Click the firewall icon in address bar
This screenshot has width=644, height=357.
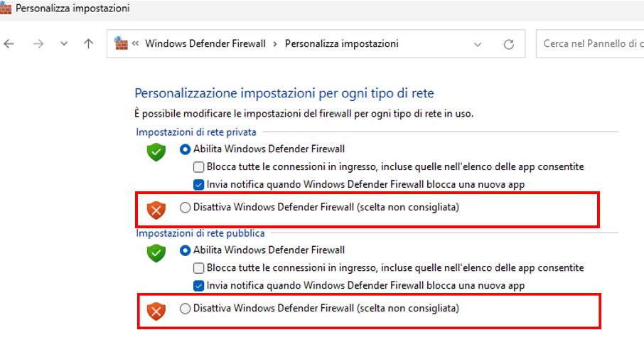point(121,43)
